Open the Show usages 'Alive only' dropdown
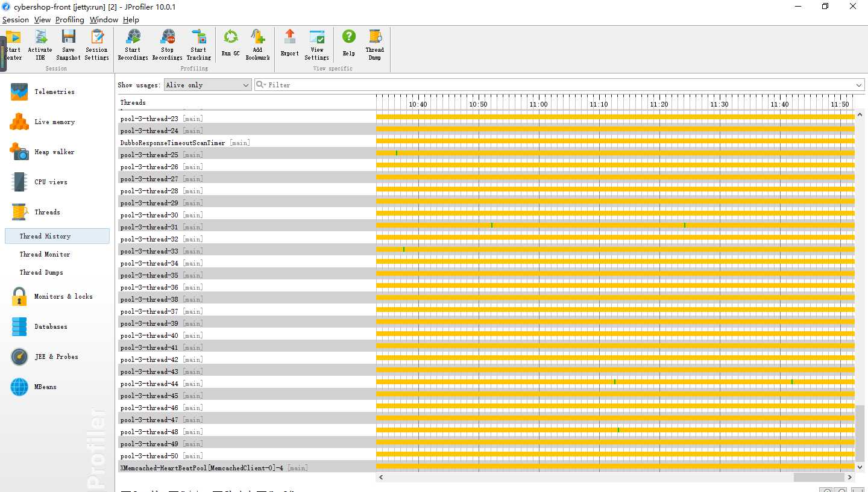 207,85
